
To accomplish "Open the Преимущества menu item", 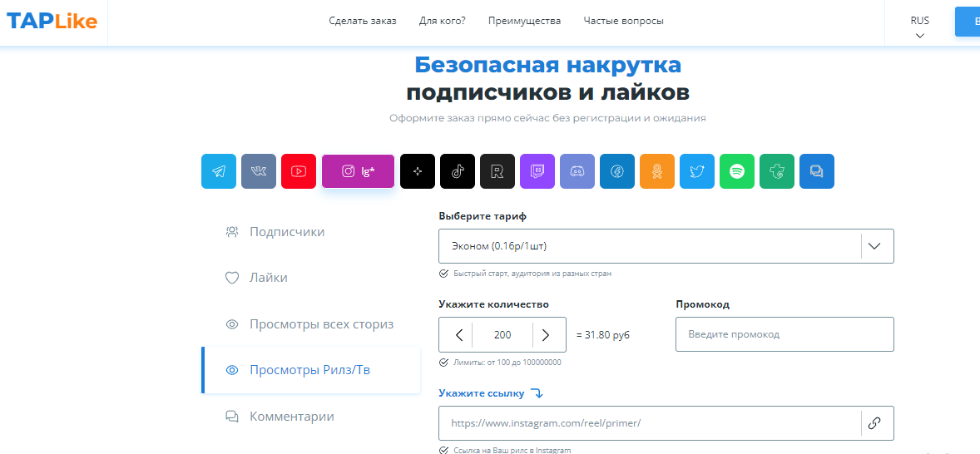I will coord(524,21).
